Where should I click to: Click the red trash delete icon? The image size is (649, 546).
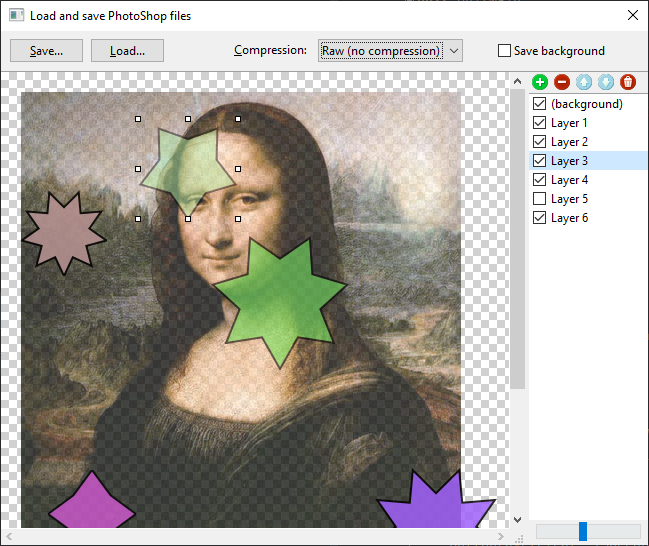point(627,82)
